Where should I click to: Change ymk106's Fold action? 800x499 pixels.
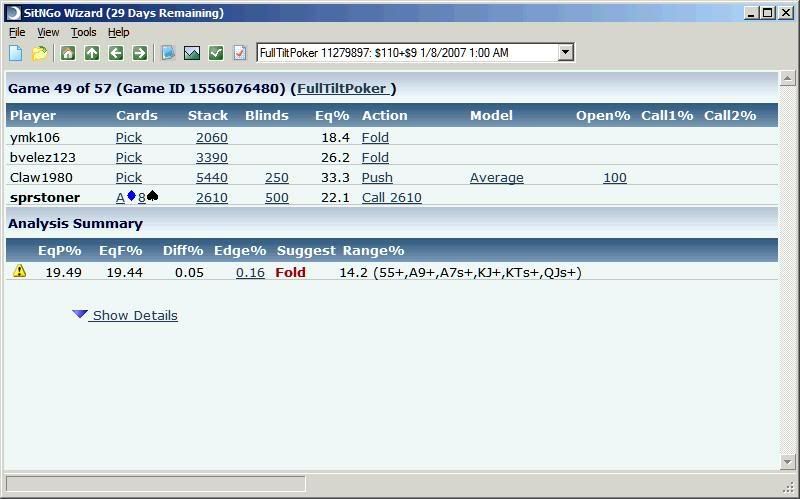(x=375, y=138)
